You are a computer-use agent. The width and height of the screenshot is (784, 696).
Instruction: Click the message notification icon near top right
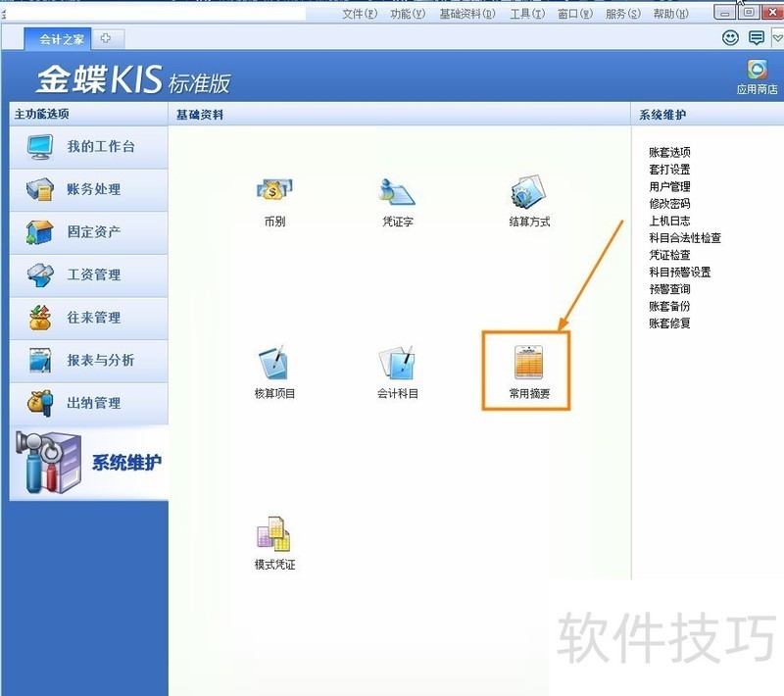[x=756, y=37]
